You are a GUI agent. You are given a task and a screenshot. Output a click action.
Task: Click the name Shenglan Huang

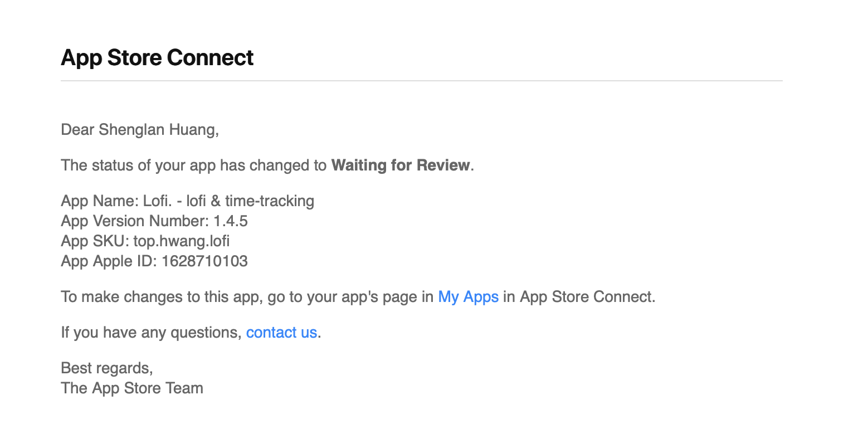(157, 130)
